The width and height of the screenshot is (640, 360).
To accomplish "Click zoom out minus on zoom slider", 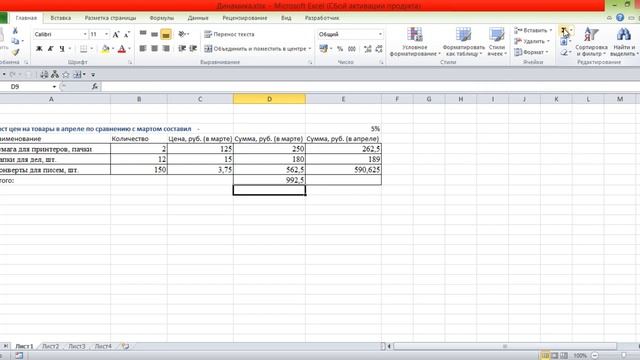I will pyautogui.click(x=595, y=356).
